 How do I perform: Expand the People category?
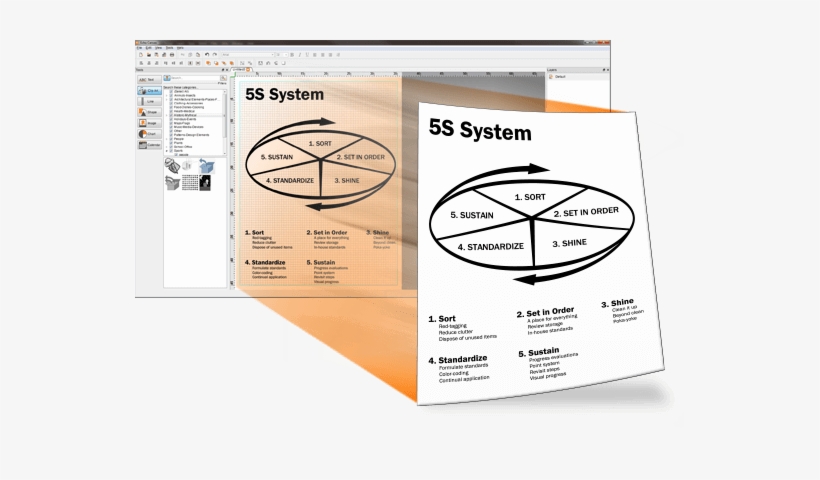tap(167, 139)
